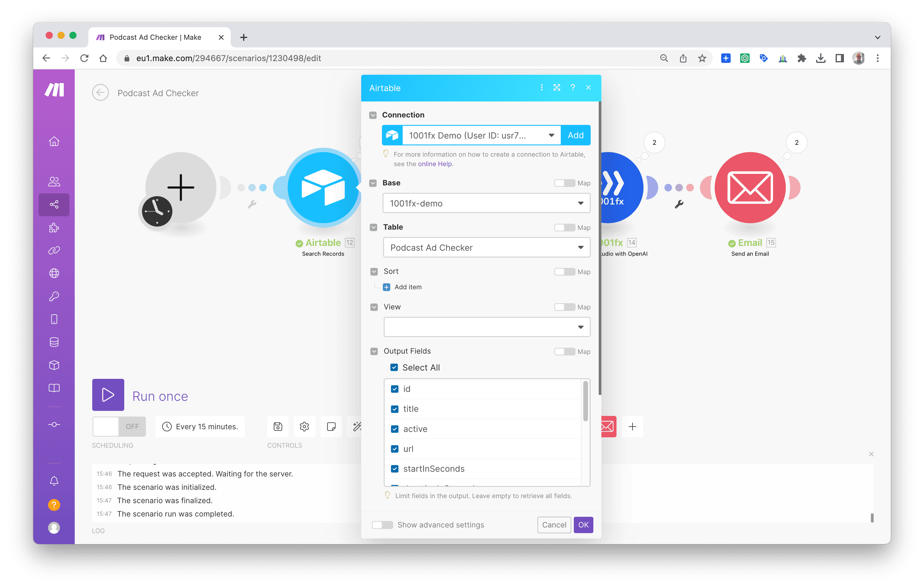This screenshot has width=924, height=588.
Task: Open Data stores via the sidebar database icon
Action: (54, 342)
